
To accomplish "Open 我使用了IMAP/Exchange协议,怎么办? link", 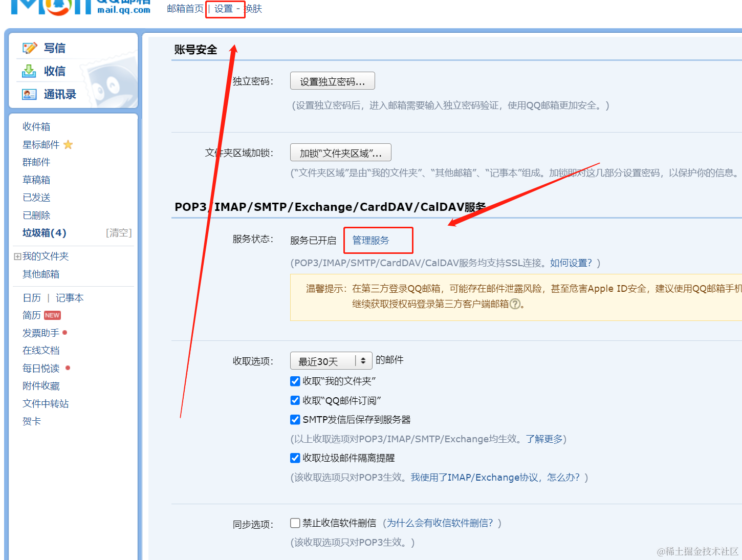I will coord(495,477).
